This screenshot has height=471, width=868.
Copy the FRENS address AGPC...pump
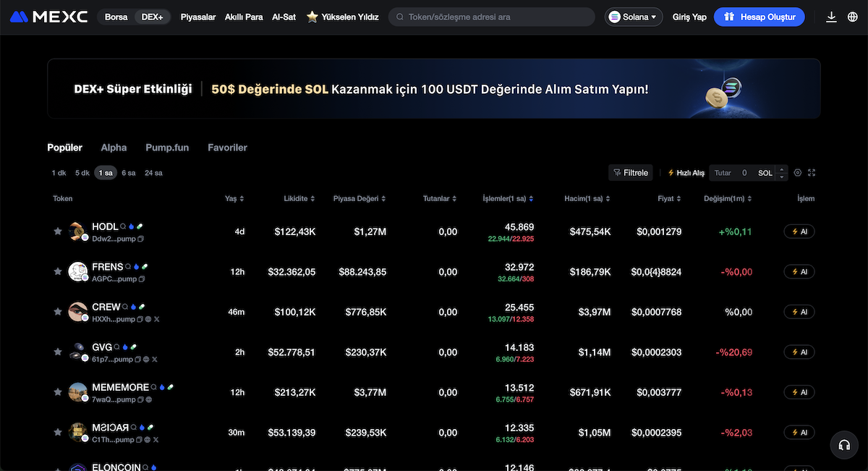[141, 279]
